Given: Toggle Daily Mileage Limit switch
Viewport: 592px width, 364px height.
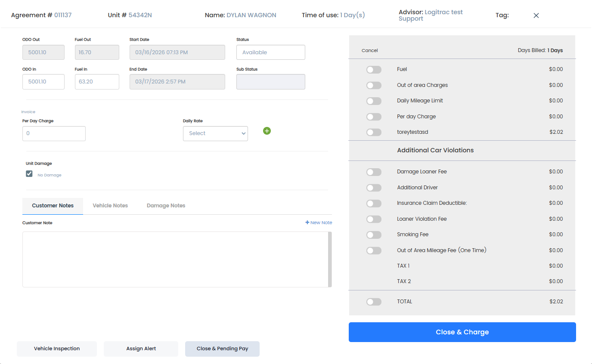Looking at the screenshot, I should (x=374, y=101).
